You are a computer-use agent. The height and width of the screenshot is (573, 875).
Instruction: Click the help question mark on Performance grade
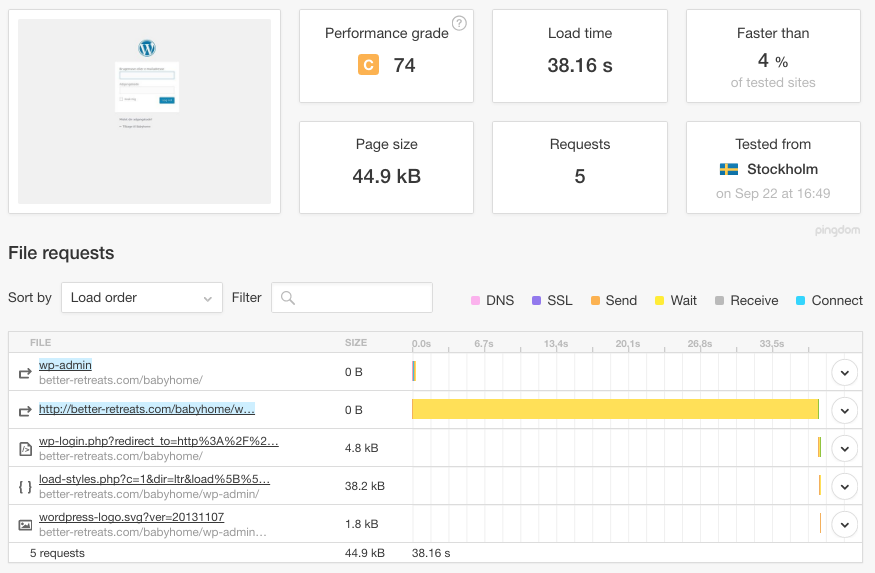point(459,24)
